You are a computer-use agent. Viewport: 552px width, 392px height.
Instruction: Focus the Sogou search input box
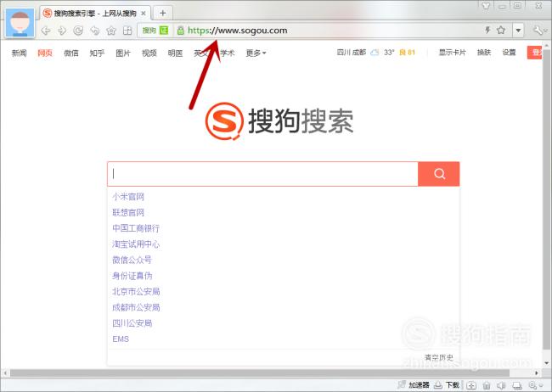pos(262,174)
